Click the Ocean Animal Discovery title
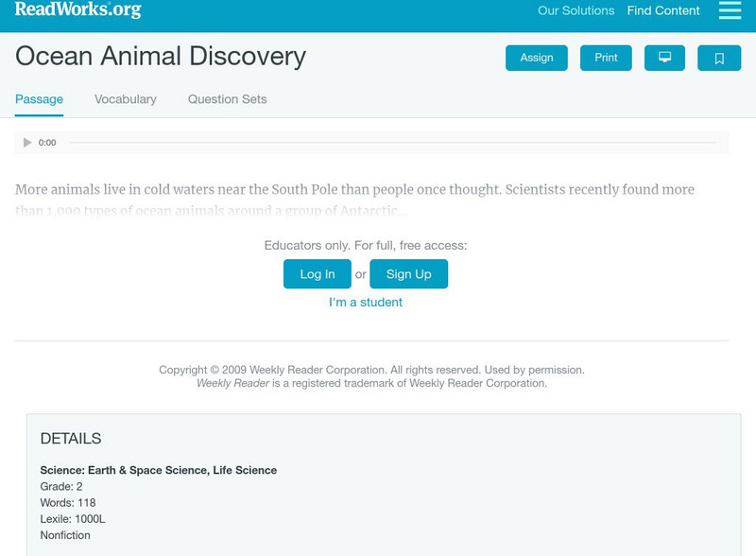 click(161, 57)
